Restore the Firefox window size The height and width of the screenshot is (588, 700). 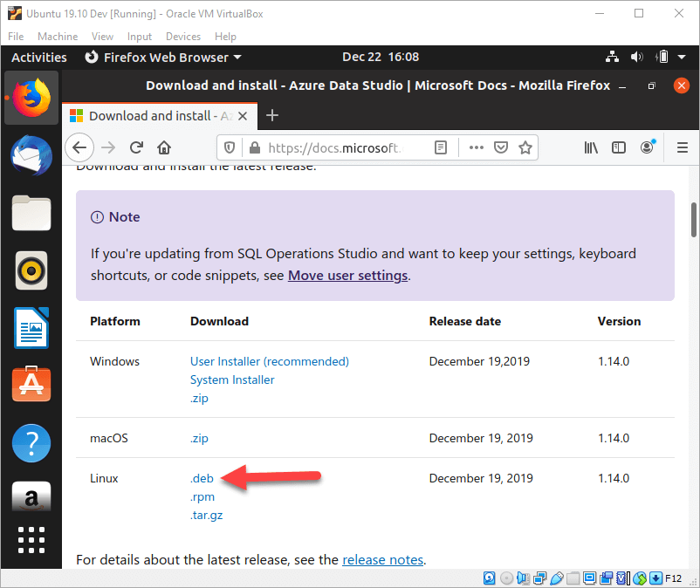click(x=652, y=85)
